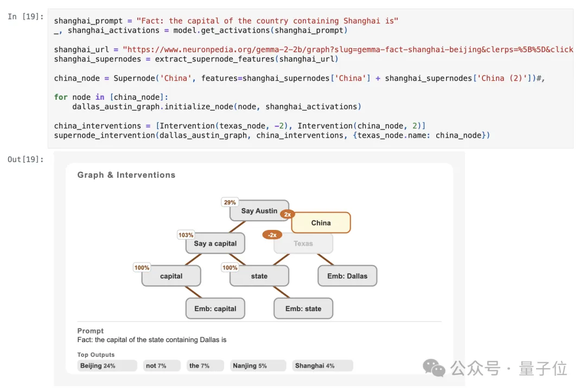This screenshot has height=392, width=586.
Task: Click the 103% badge on Say a capital
Action: click(186, 235)
